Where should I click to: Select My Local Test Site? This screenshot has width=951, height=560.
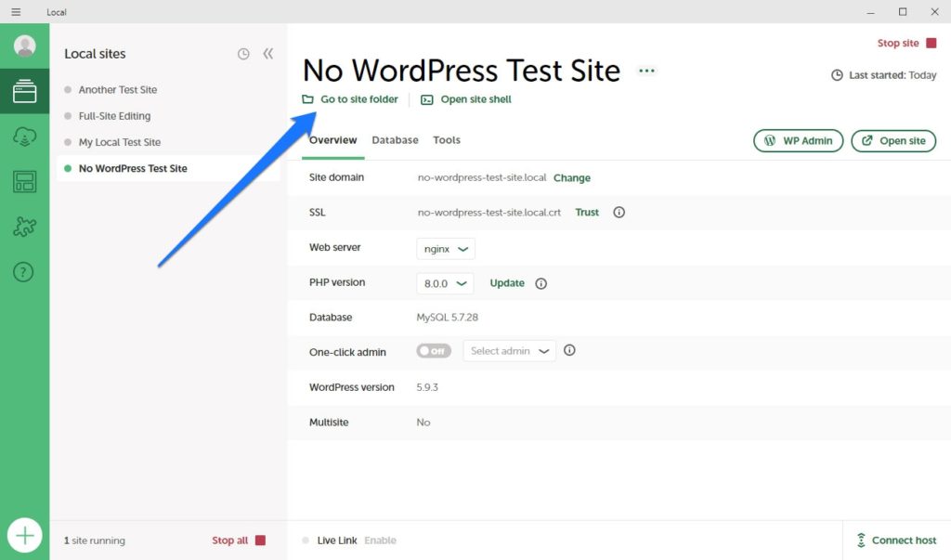point(120,142)
